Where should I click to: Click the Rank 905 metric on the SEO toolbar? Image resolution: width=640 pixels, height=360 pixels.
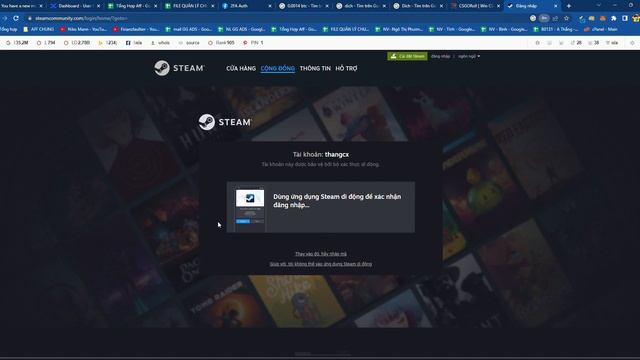tap(221, 42)
